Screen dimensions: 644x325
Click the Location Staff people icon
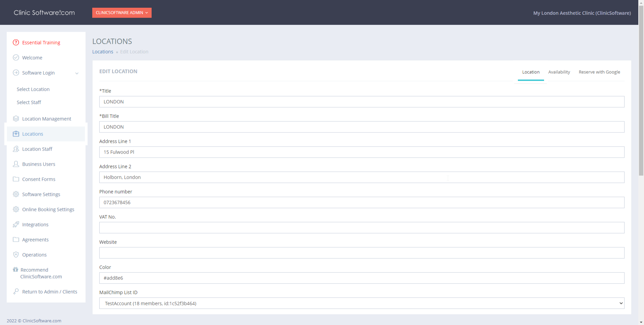tap(16, 149)
